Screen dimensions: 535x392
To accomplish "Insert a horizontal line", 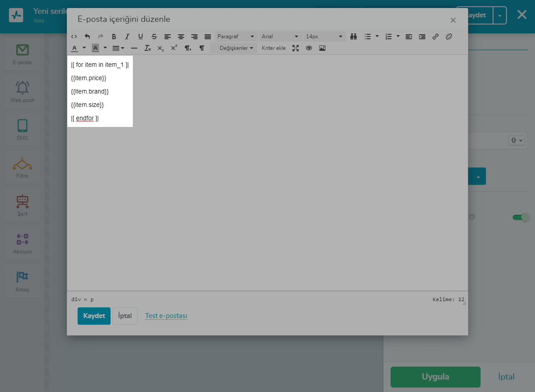I will 134,48.
